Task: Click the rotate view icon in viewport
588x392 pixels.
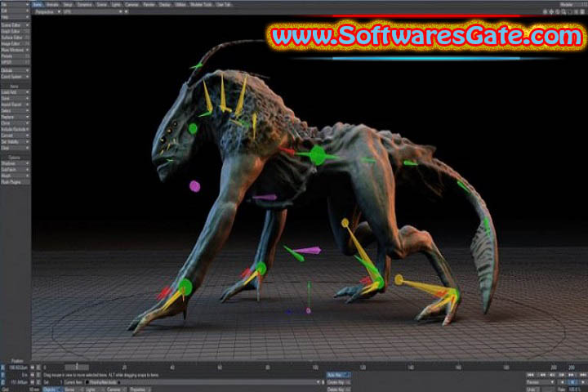Action: click(x=558, y=12)
